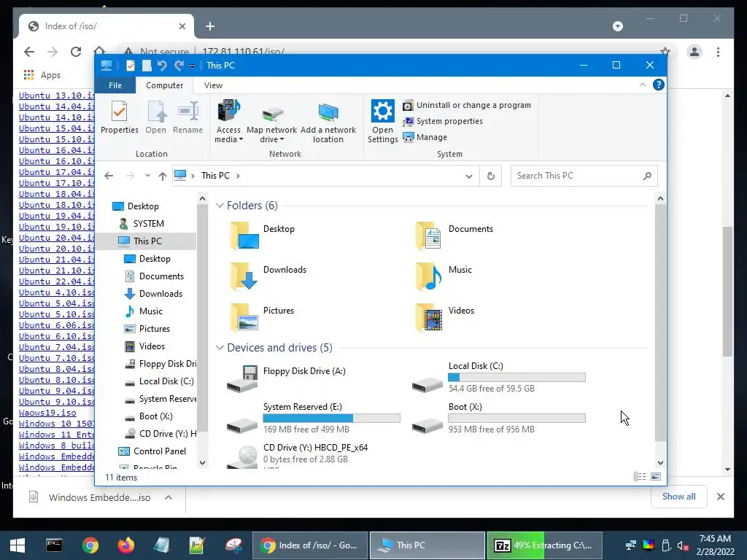Open download item options chevron
Screen dimensions: 747x560
(169, 497)
